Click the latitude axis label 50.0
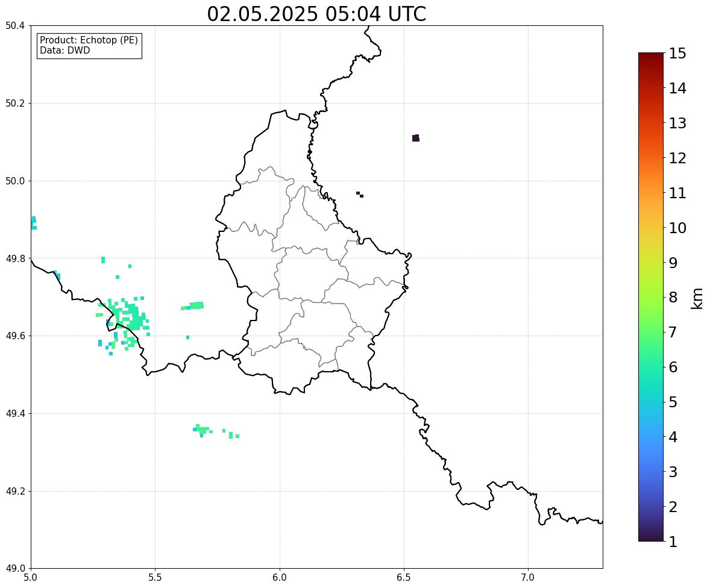Image resolution: width=710 pixels, height=588 pixels. click(x=15, y=181)
